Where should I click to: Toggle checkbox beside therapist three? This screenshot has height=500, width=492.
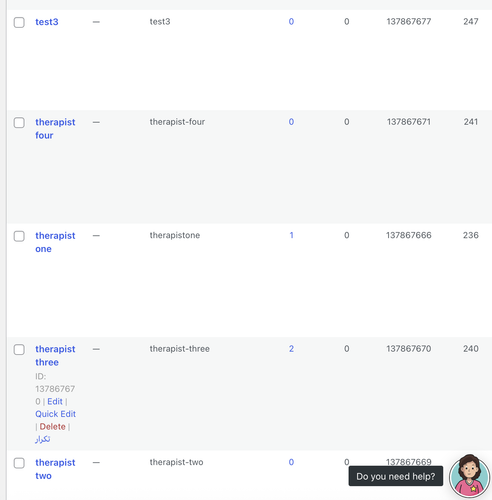[19, 349]
